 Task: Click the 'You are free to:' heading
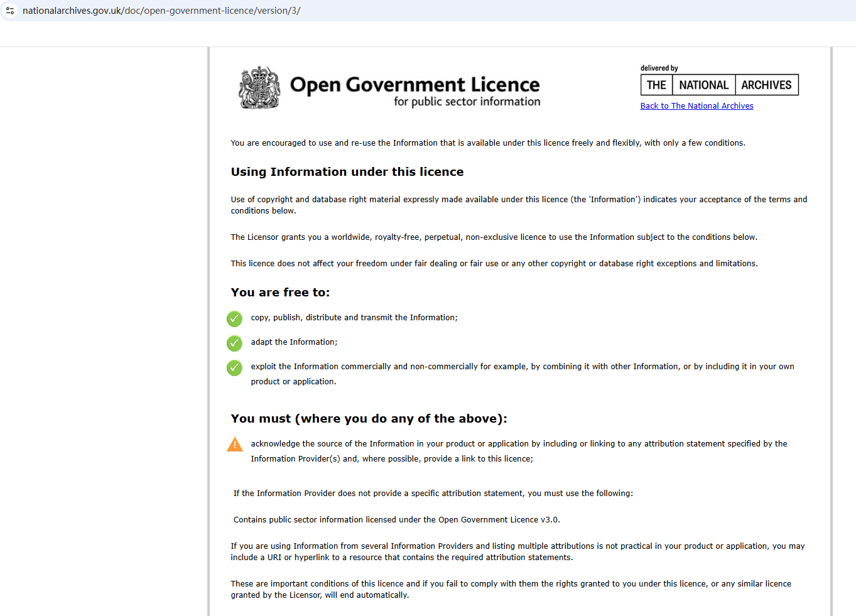tap(280, 293)
